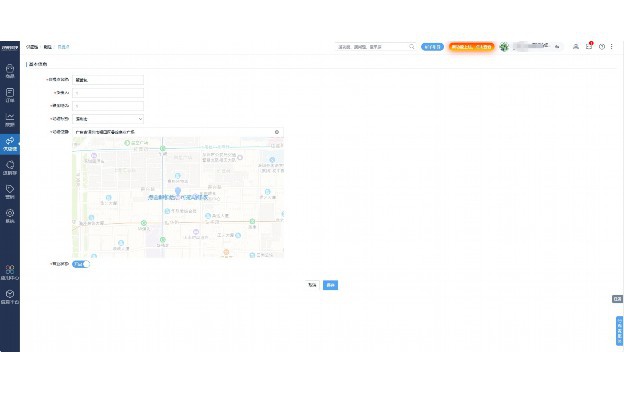
Task: Click the blue save button
Action: point(330,285)
